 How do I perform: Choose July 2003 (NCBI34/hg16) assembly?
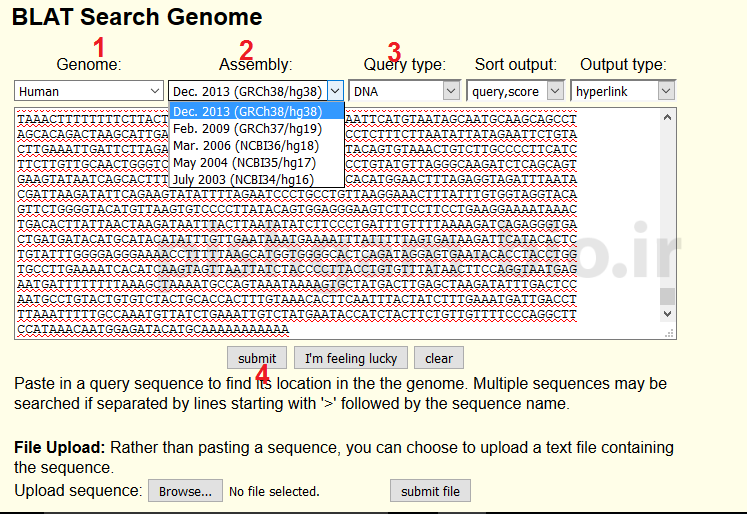pos(256,179)
